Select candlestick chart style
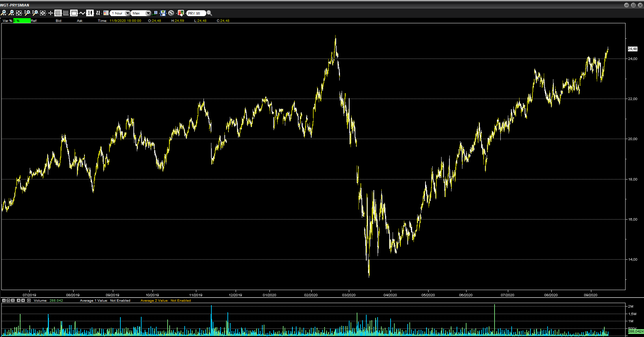Screen dimensions: 644x337 [x=90, y=13]
